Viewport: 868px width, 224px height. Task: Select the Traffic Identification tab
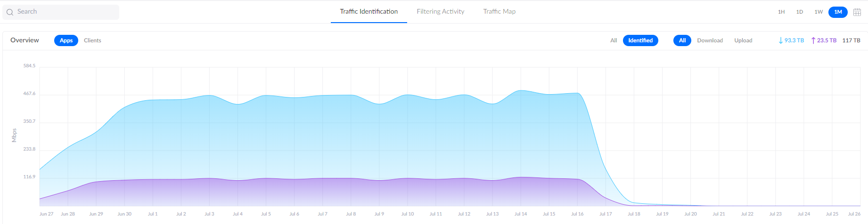pyautogui.click(x=368, y=12)
